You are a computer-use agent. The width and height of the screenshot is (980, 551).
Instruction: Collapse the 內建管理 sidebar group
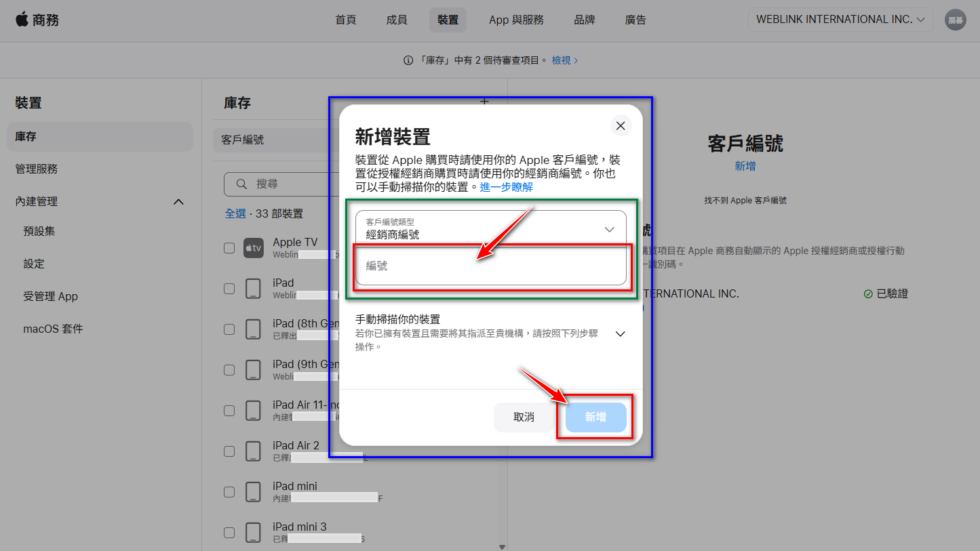tap(178, 201)
